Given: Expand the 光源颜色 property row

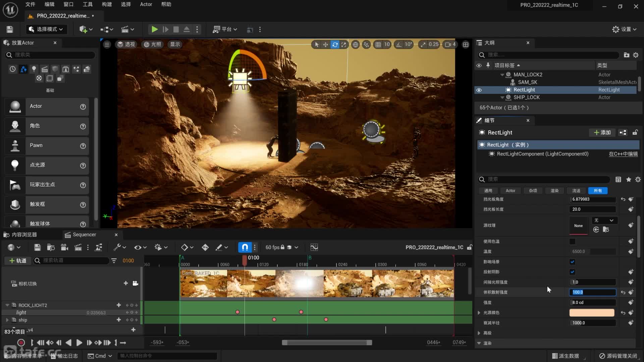Looking at the screenshot, I should pyautogui.click(x=479, y=313).
